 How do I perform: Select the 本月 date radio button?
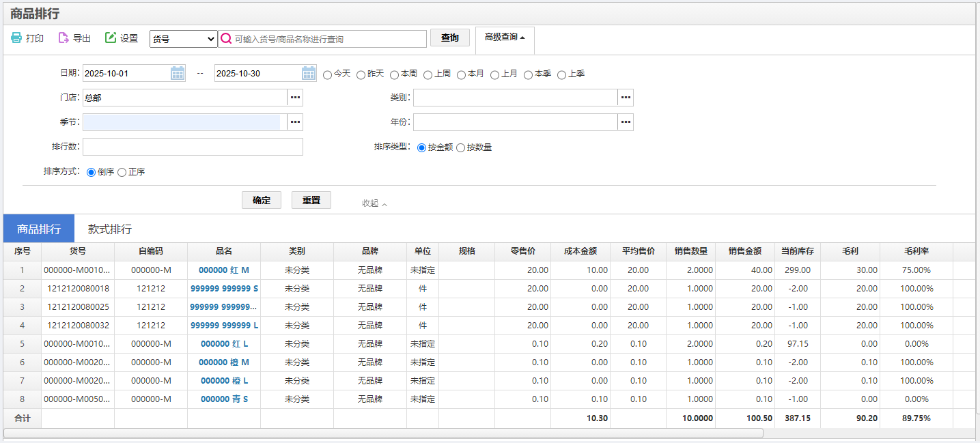462,74
